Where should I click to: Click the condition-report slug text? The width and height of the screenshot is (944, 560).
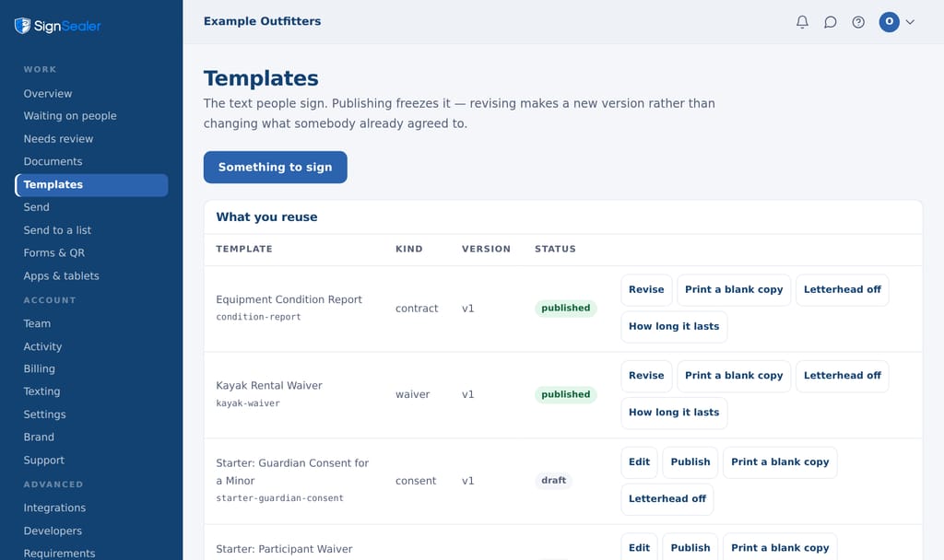click(258, 317)
